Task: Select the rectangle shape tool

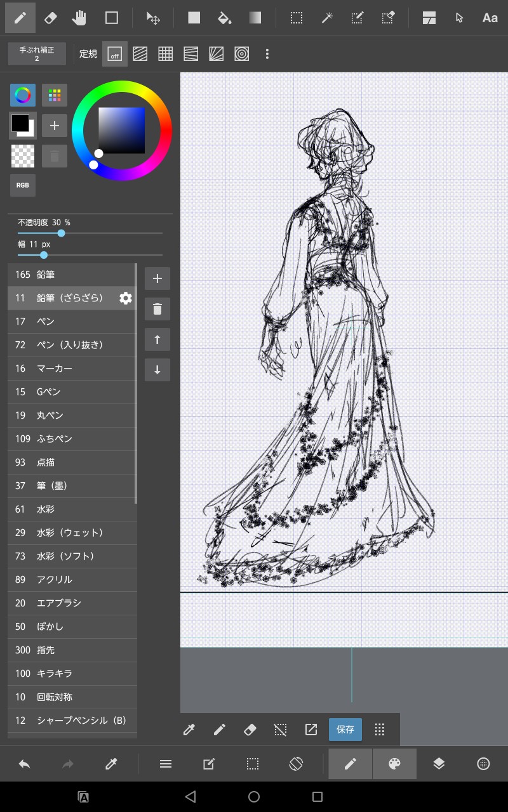Action: click(x=112, y=18)
